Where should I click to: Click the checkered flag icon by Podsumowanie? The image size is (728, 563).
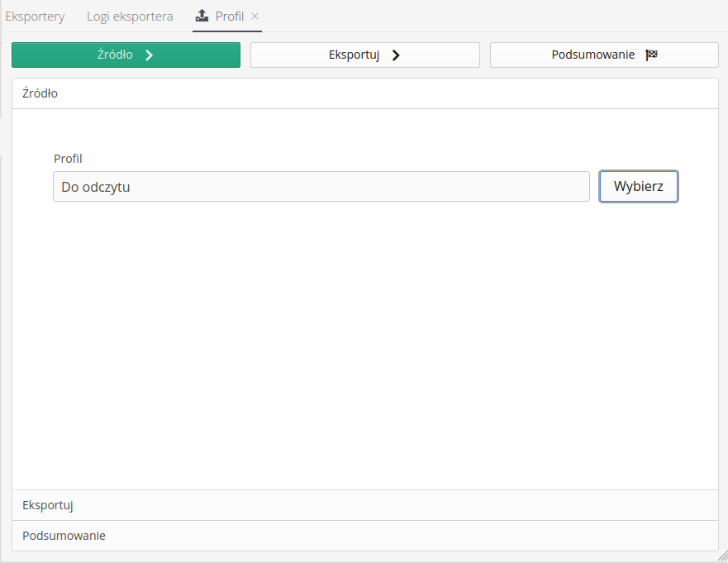[x=651, y=55]
